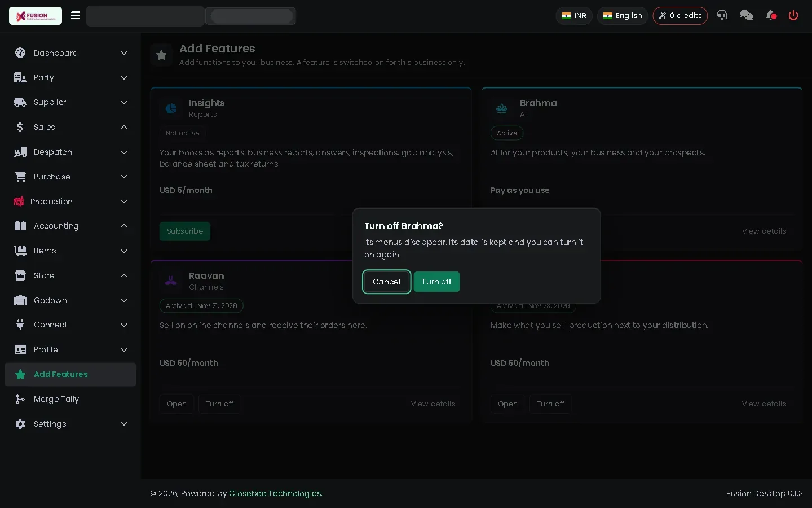Click the red power logout icon

pos(793,15)
